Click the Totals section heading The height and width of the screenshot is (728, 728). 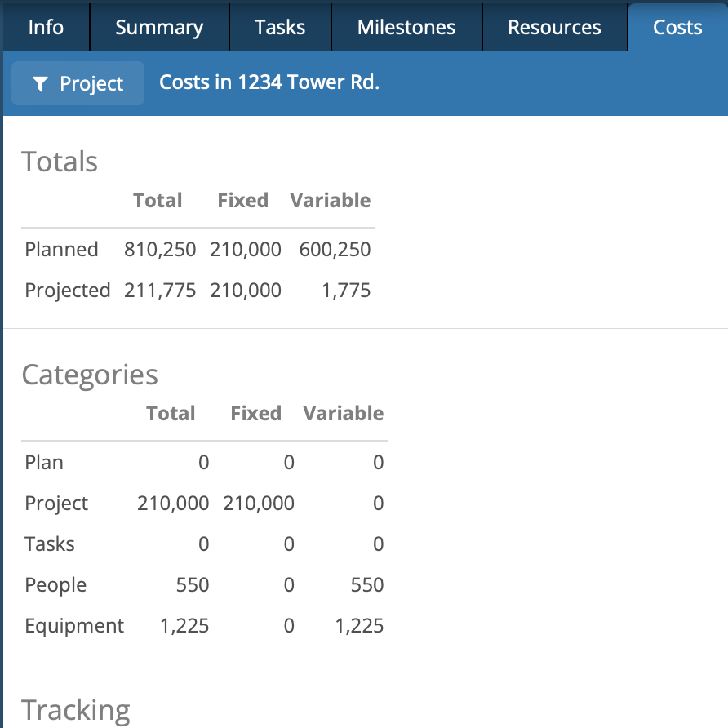pos(60,162)
